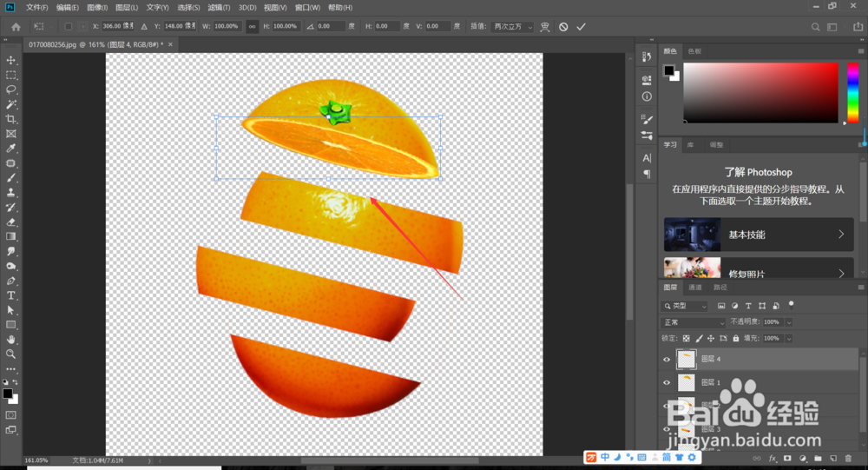Screen dimensions: 868x470
Task: Expand the 修复照片 tutorial chevron
Action: click(841, 274)
